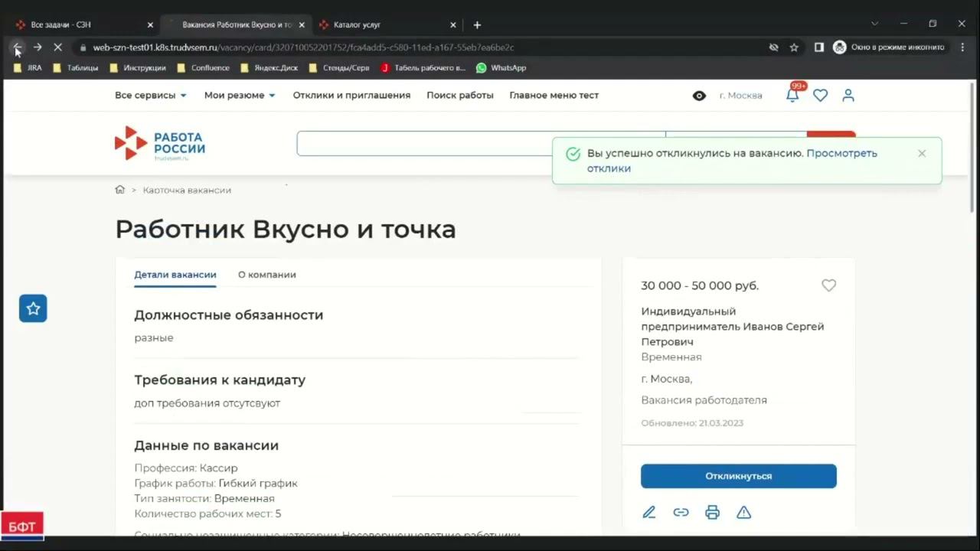Viewport: 980px width, 551px height.
Task: Click the Работа России logo
Action: (160, 143)
